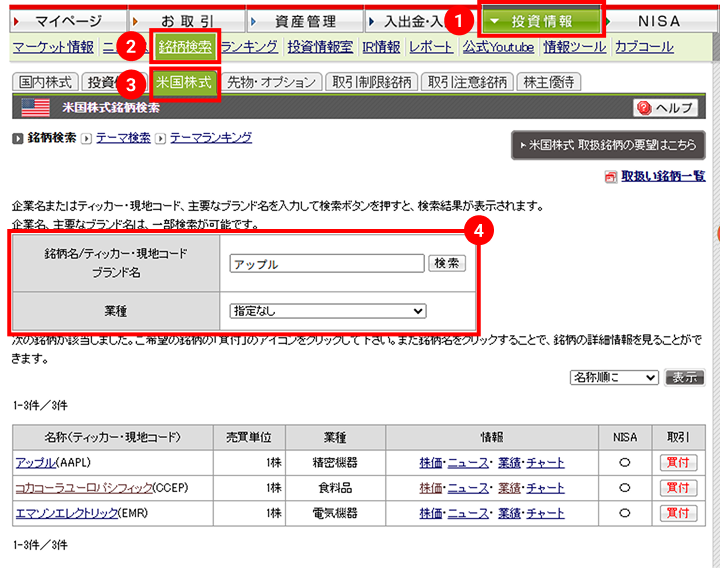Open チャート for アップル
Screen dimensions: 720x568
(x=545, y=463)
